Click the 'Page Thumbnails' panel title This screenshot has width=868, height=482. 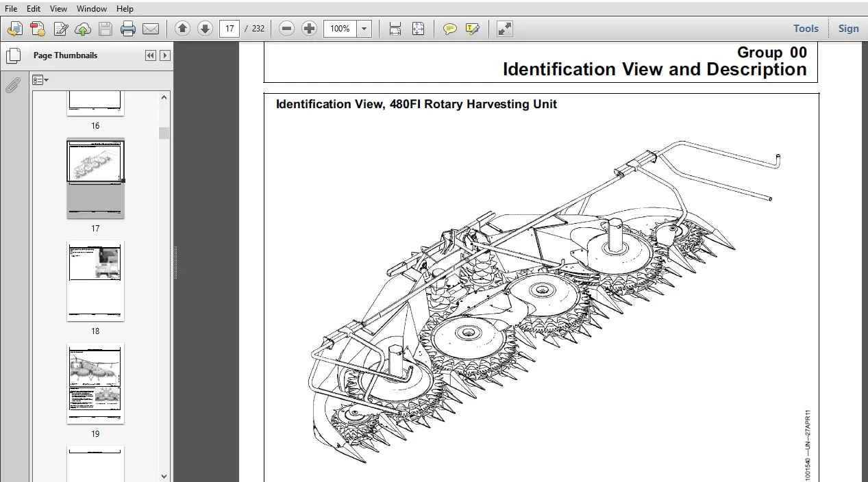coord(65,55)
